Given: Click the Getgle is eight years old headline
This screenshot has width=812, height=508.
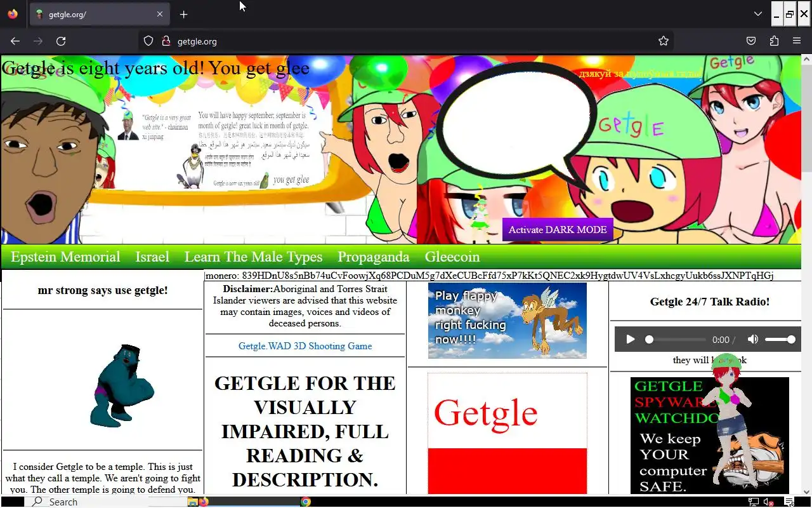Looking at the screenshot, I should pyautogui.click(x=156, y=68).
